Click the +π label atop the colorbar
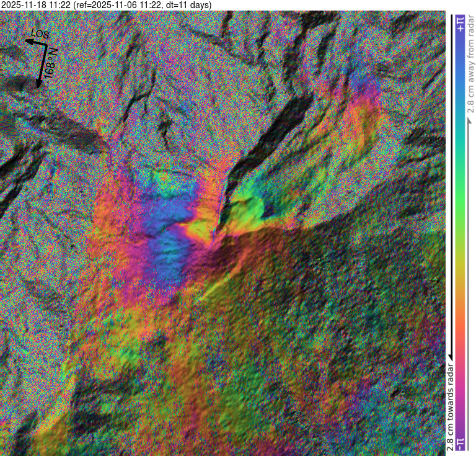Image resolution: width=476 pixels, height=456 pixels. pyautogui.click(x=460, y=24)
